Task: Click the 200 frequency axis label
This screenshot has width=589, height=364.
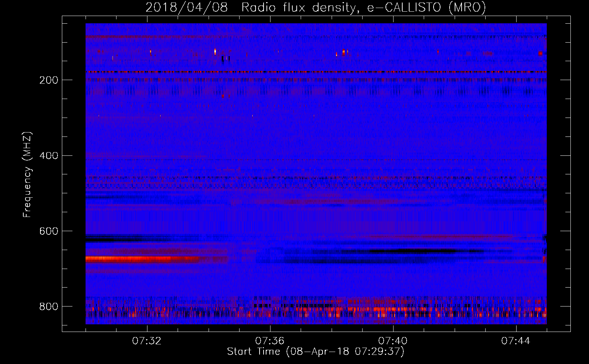Action: pos(49,80)
